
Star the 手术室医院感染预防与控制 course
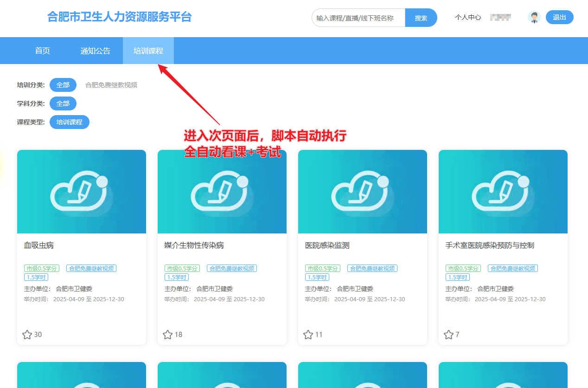(x=449, y=335)
